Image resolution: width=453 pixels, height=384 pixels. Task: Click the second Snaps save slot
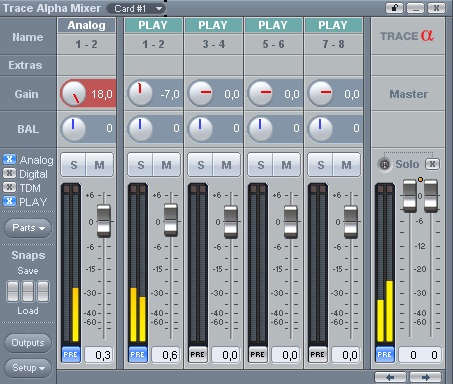coord(28,291)
